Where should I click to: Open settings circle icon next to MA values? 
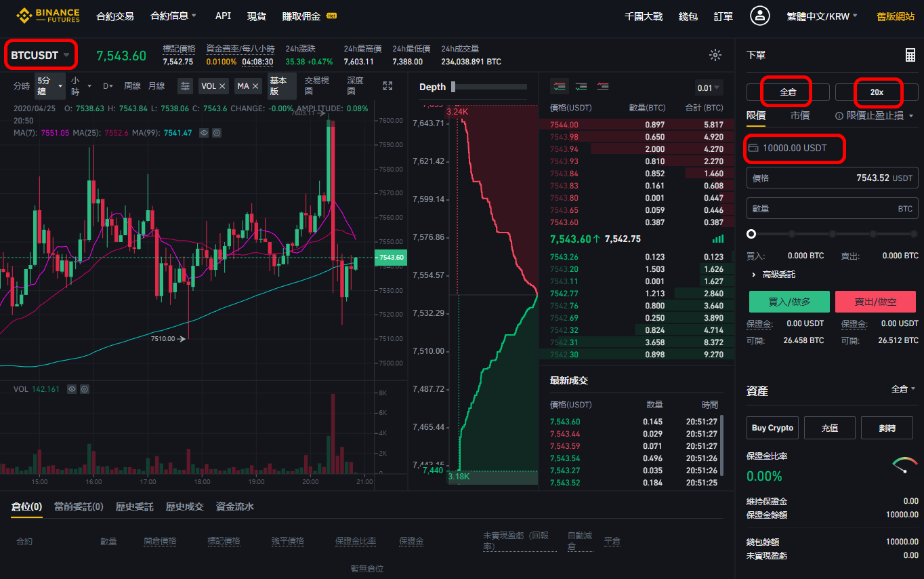tap(217, 133)
